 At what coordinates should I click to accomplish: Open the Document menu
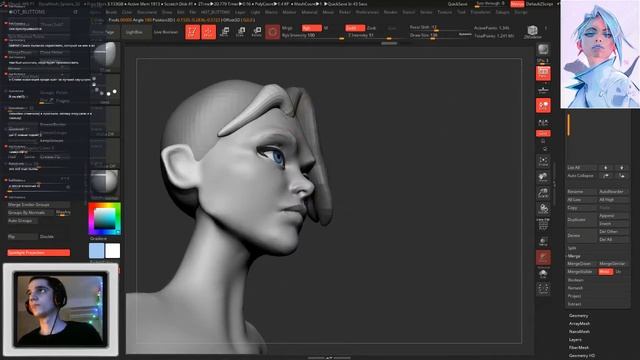click(147, 12)
